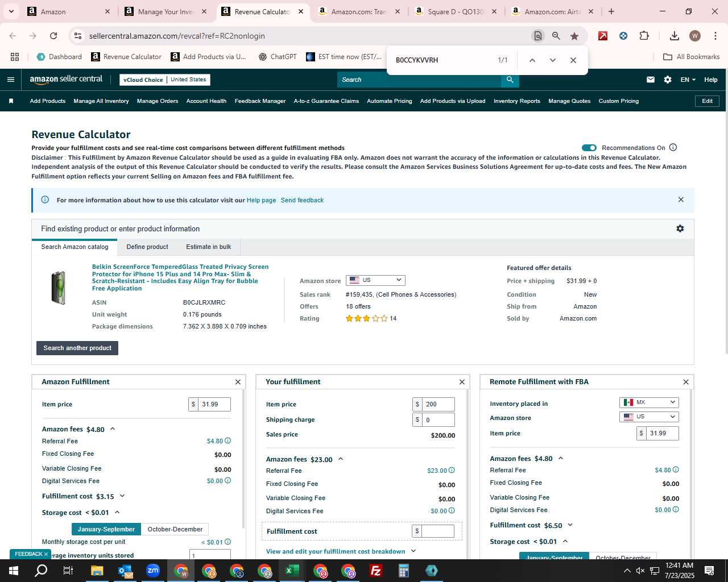Open Inventory Reports in the nav bar
Viewport: 728px width, 582px height.
point(517,101)
